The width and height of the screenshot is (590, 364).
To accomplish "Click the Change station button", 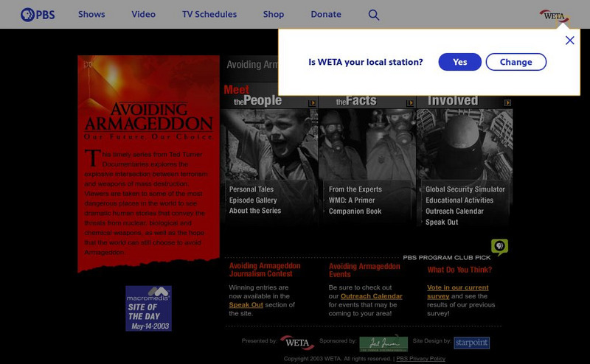I will coord(516,62).
